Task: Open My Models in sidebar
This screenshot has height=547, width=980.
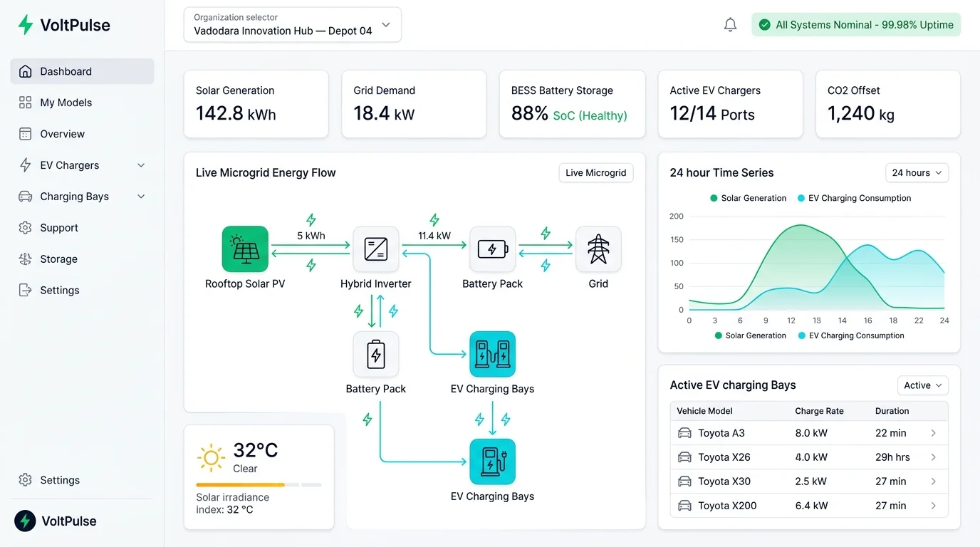Action: pos(82,103)
